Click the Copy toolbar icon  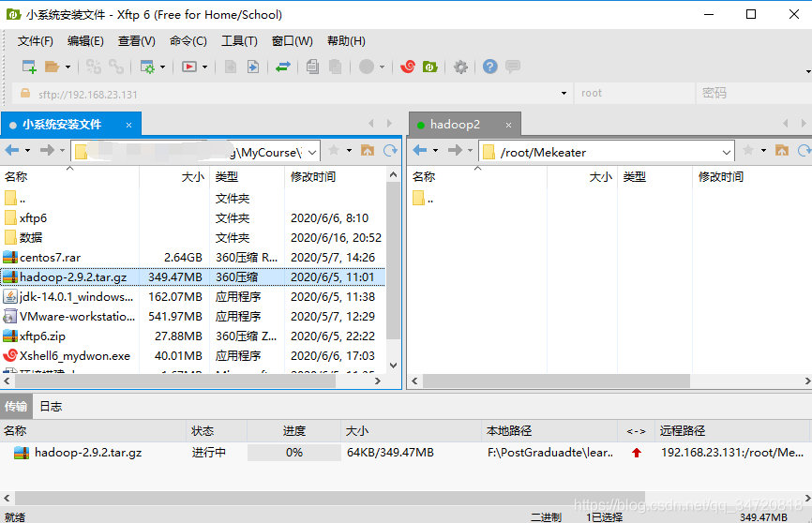click(312, 67)
